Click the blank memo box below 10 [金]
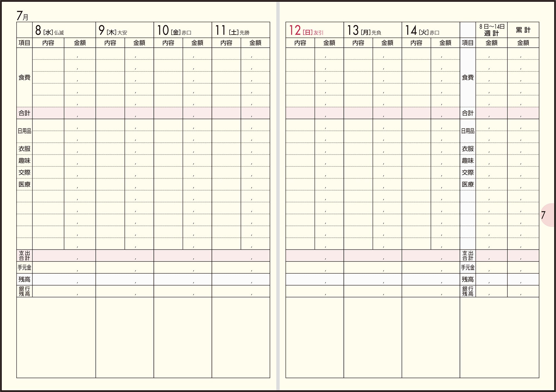 pos(183,338)
